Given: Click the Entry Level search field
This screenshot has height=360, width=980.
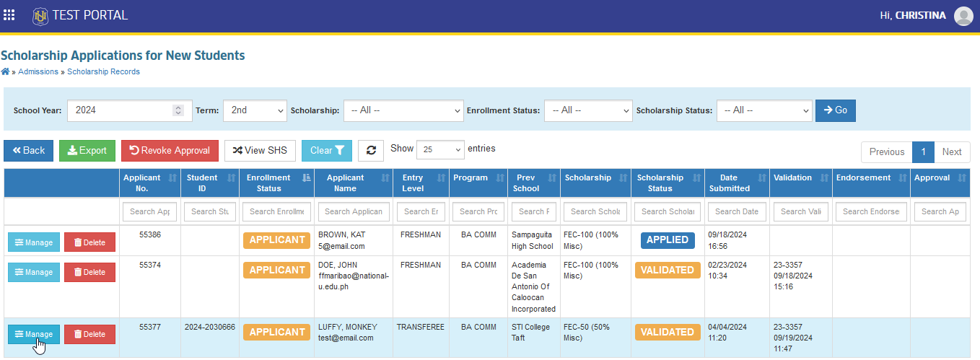Looking at the screenshot, I should click(421, 211).
